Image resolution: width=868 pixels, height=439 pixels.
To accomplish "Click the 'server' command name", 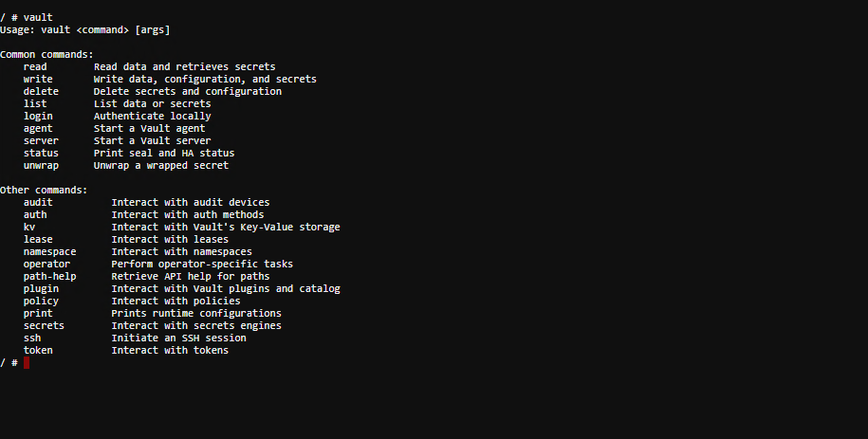I will pos(41,141).
